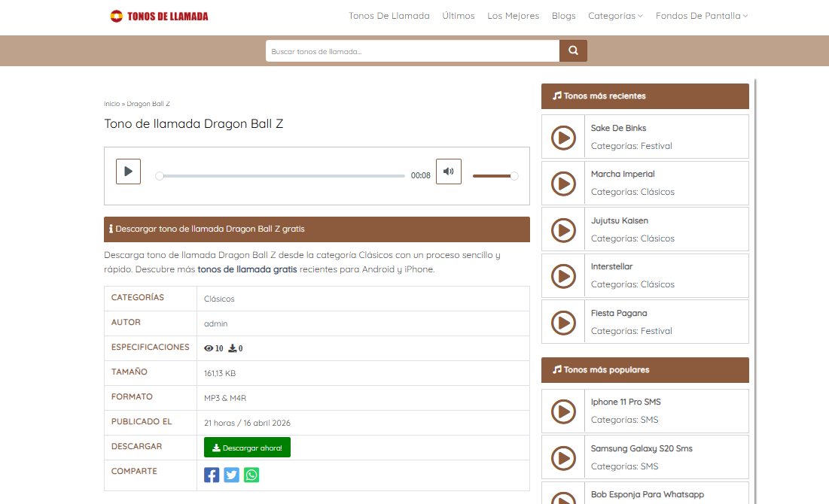Expand the Fondos De Pantalla dropdown menu
The height and width of the screenshot is (504, 829).
(x=702, y=16)
